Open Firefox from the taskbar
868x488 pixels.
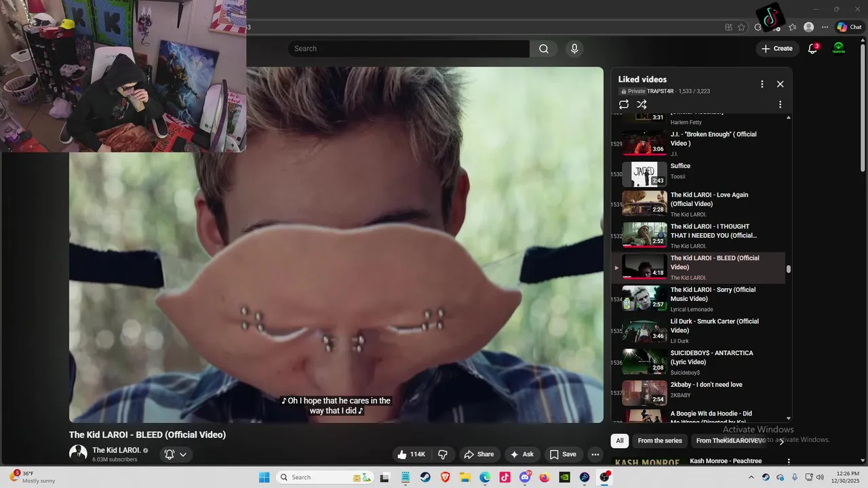[545, 477]
